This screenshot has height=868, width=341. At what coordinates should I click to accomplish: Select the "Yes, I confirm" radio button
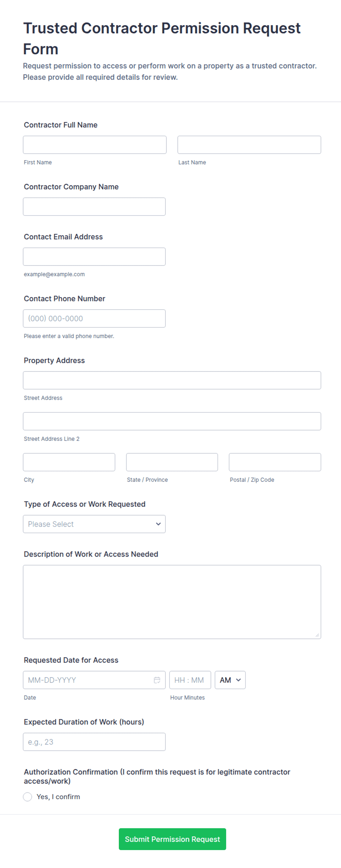(x=27, y=796)
